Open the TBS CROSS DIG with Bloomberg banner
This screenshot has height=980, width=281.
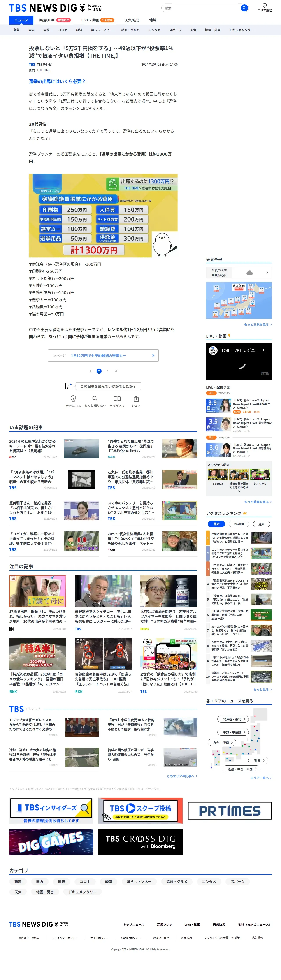(x=140, y=842)
